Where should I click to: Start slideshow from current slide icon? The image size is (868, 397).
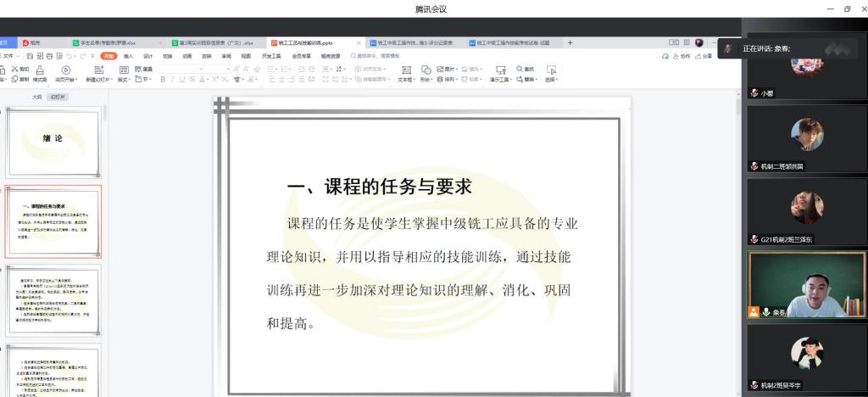pos(65,70)
